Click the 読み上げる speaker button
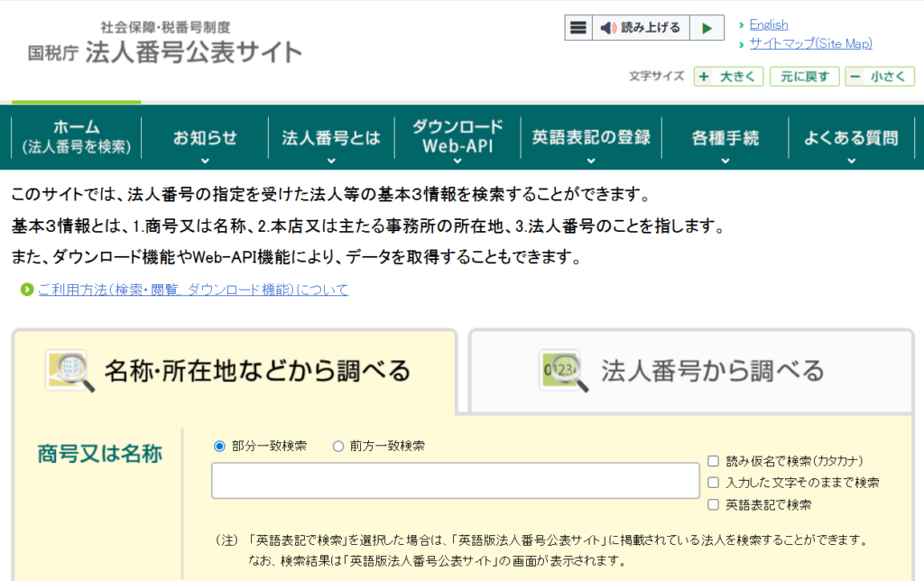 click(x=641, y=28)
